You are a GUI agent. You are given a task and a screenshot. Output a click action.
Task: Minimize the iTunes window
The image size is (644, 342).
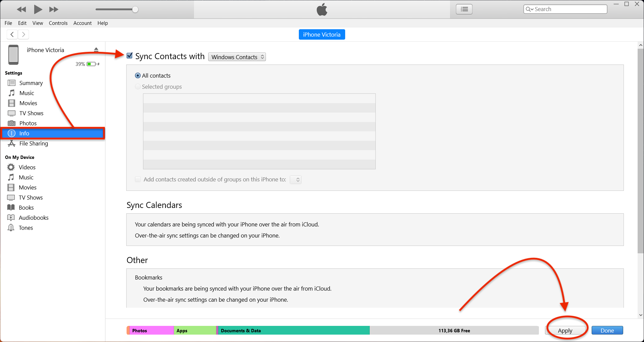[616, 4]
